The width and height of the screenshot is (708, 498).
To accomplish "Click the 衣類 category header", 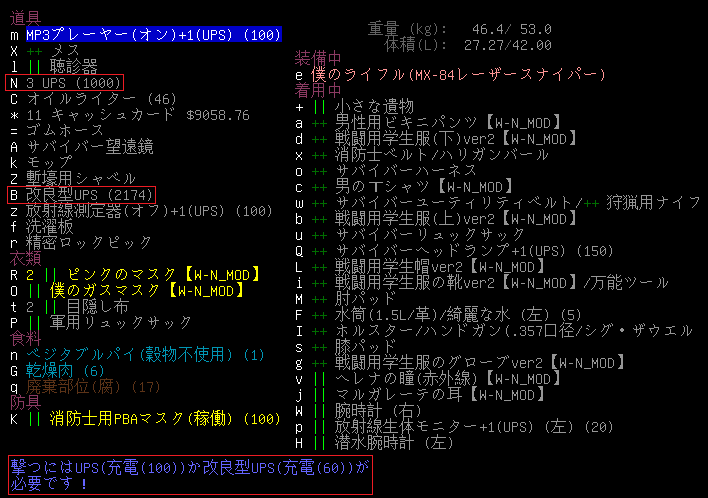I will (x=25, y=258).
